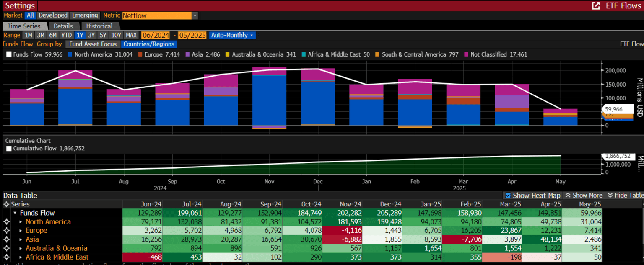This screenshot has height=265, width=644.
Task: Uncheck the Show Heat Map checkbox
Action: point(508,196)
